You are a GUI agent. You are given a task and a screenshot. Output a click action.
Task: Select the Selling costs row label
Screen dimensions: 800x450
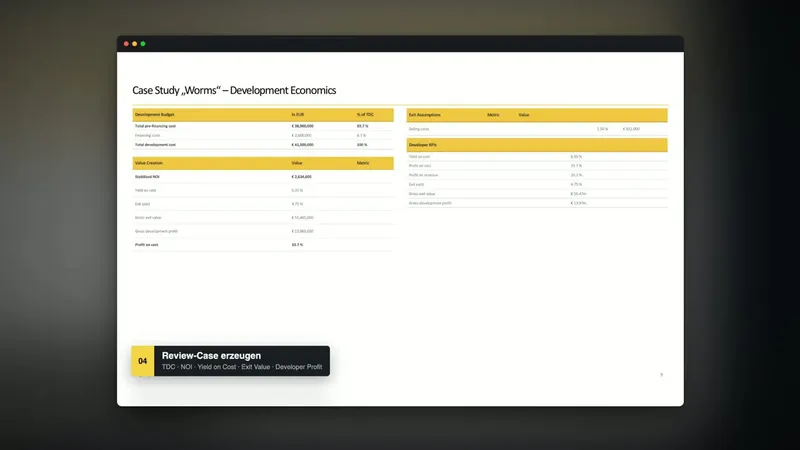pyautogui.click(x=419, y=129)
